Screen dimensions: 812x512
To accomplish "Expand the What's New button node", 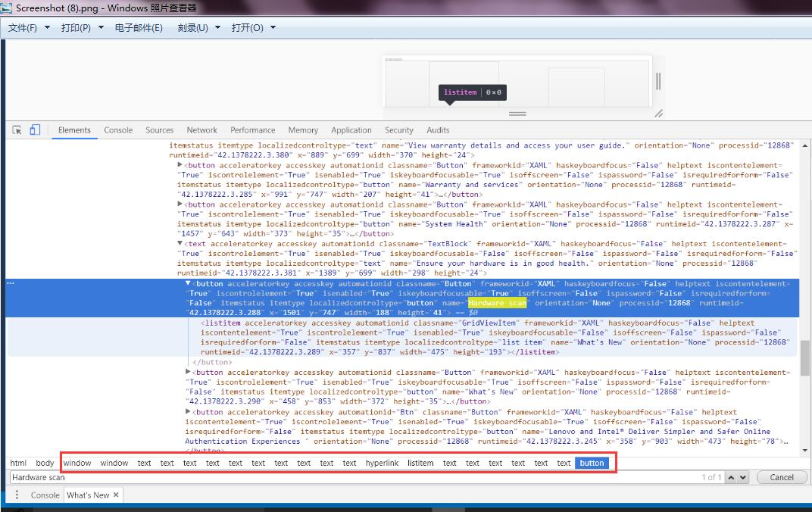I will (188, 372).
